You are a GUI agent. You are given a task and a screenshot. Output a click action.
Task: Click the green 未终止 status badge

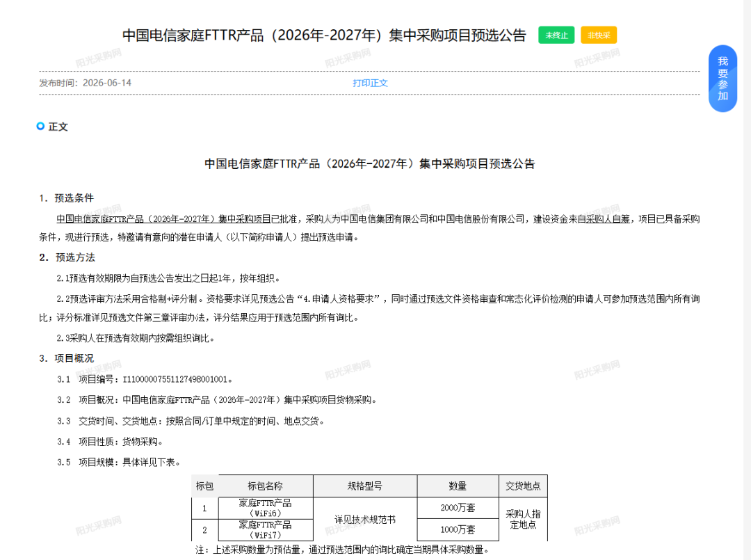coord(556,35)
